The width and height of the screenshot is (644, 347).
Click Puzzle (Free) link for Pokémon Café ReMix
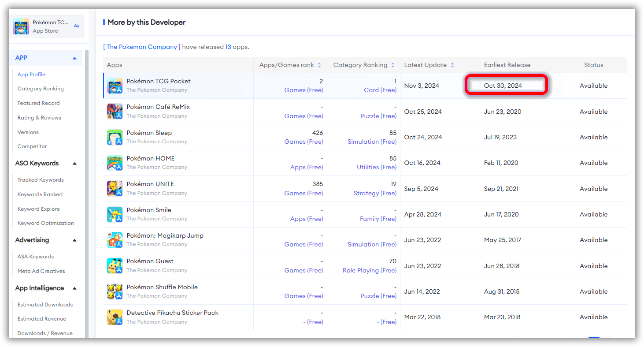[x=378, y=116]
